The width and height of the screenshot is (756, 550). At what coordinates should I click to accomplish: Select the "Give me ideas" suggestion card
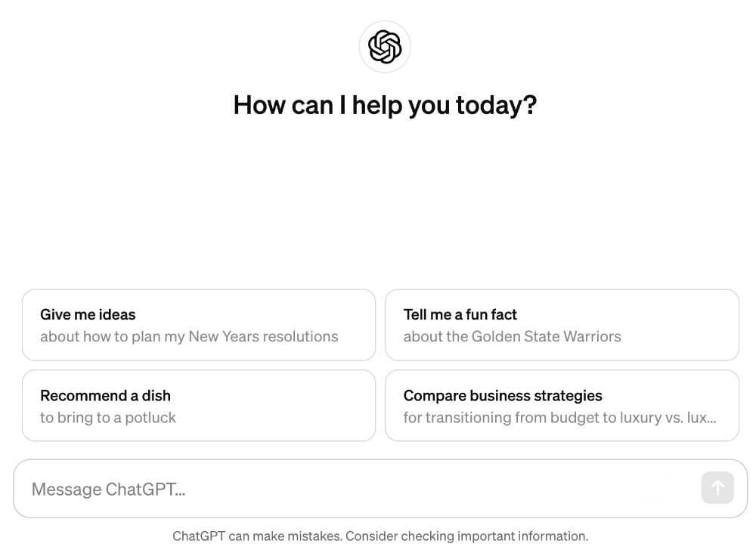(x=199, y=325)
